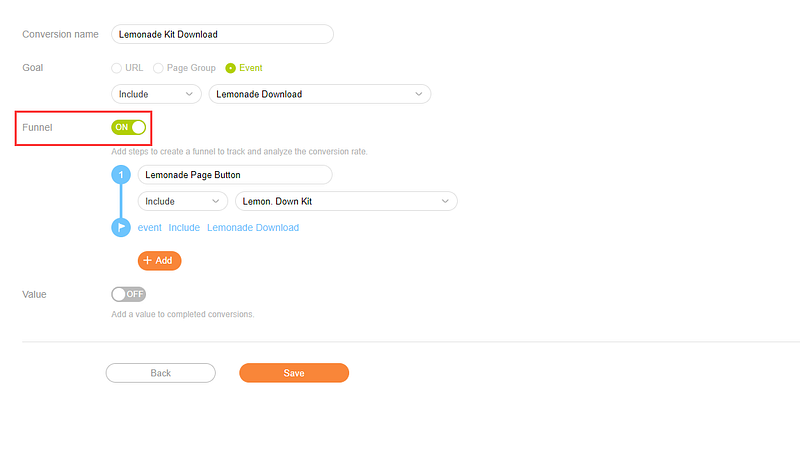This screenshot has height=464, width=800.
Task: Enable the Value toggle switch
Action: point(129,294)
